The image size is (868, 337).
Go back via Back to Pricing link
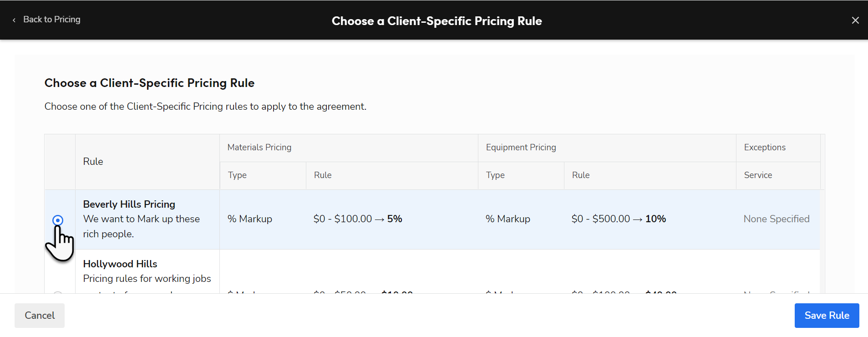click(x=51, y=20)
